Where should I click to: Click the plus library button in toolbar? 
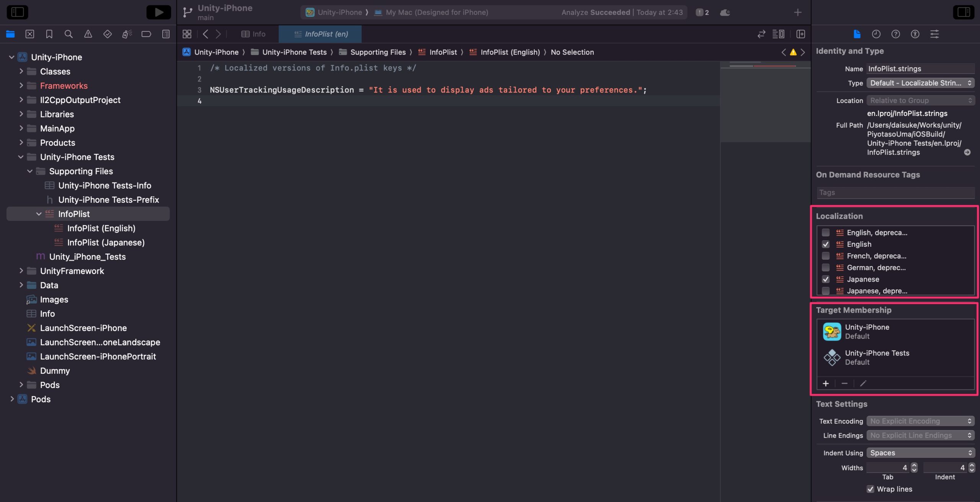click(798, 12)
